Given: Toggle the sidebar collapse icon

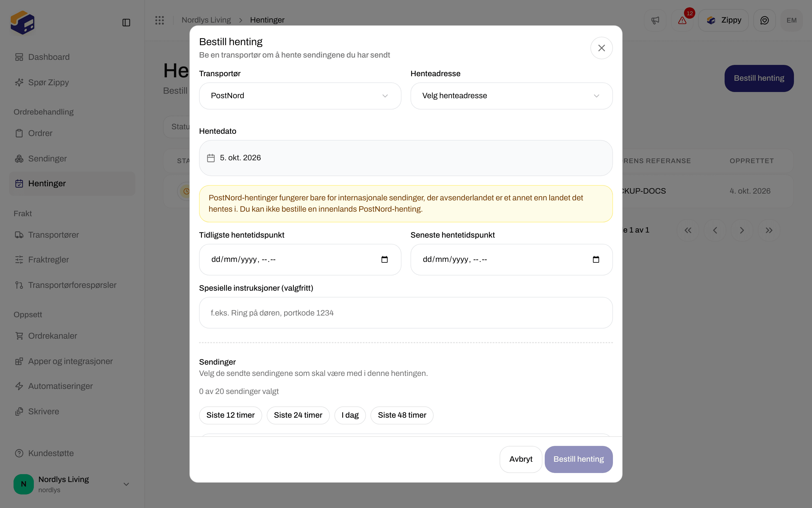Looking at the screenshot, I should tap(126, 23).
